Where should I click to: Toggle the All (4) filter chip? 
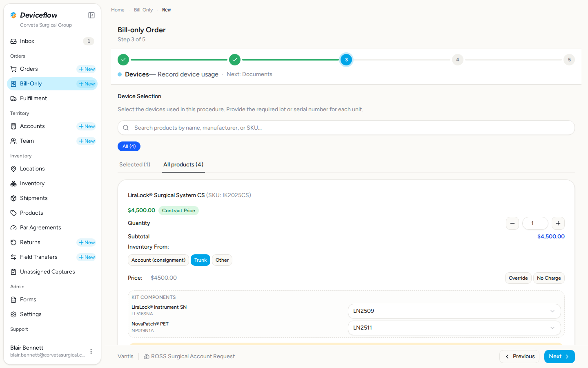click(129, 146)
